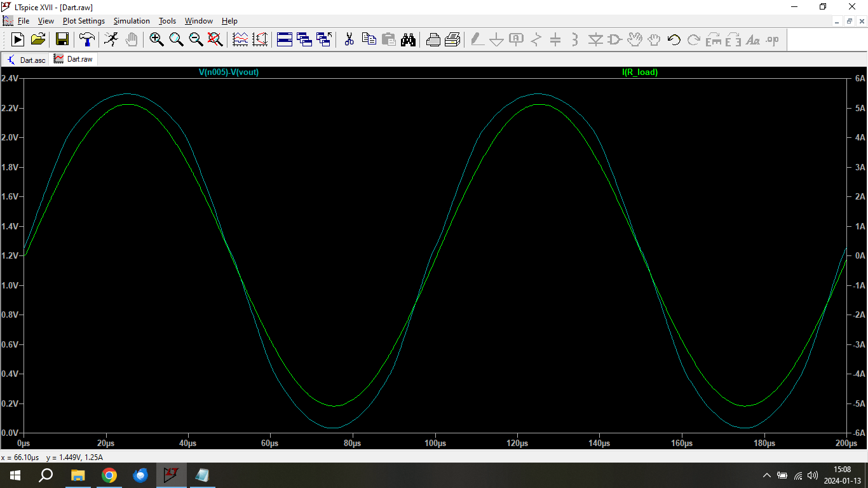The width and height of the screenshot is (868, 488).
Task: Click the greyed Inductor icon
Action: coord(575,39)
